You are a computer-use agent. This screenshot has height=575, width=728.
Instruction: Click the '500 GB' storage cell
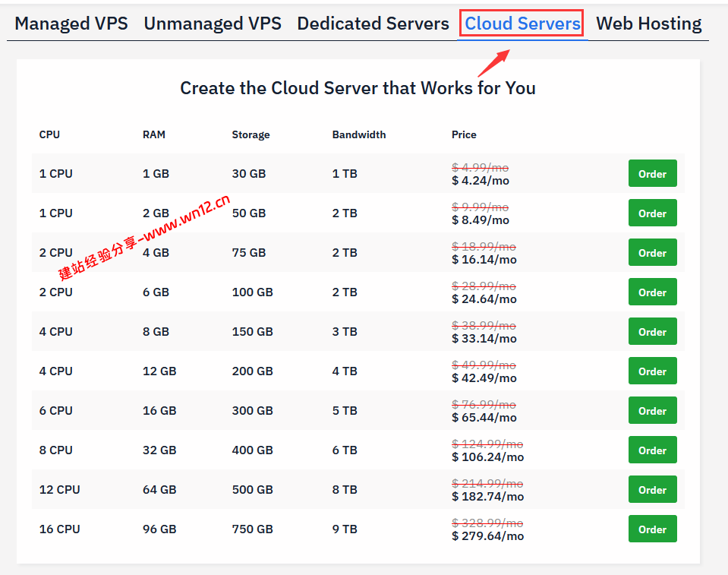(x=252, y=489)
